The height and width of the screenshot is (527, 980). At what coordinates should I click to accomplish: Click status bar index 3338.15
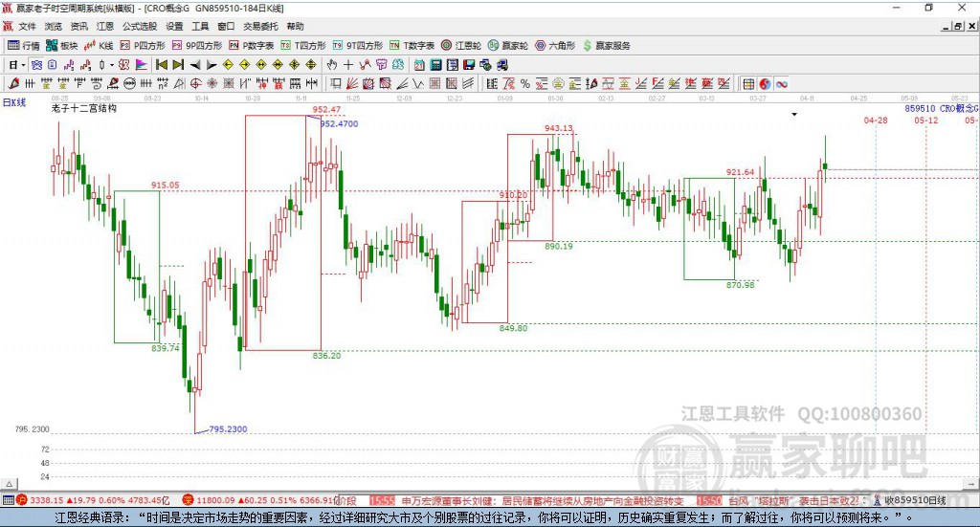pos(47,500)
